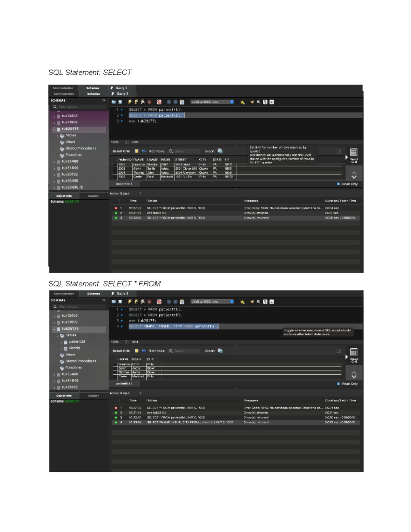Click the highlighted SELECT FNAME, INSUR, CITY query line

(173, 326)
